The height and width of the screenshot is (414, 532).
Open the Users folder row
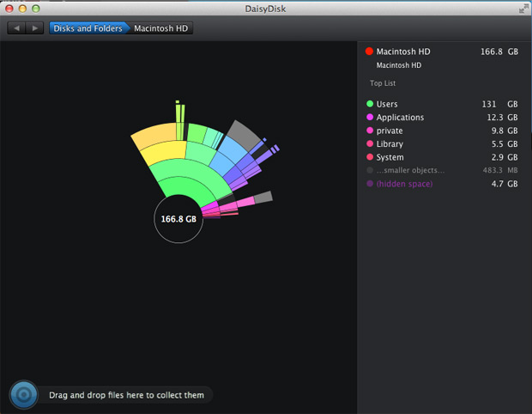pyautogui.click(x=442, y=104)
